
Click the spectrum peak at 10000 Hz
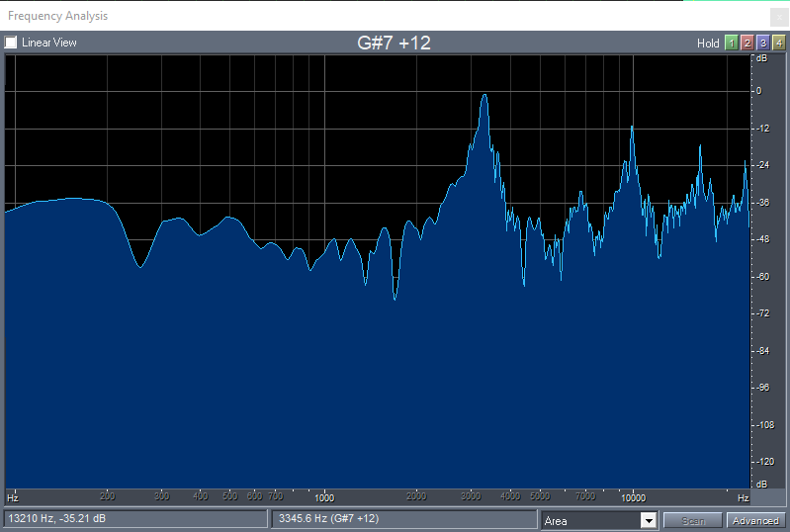pyautogui.click(x=632, y=128)
